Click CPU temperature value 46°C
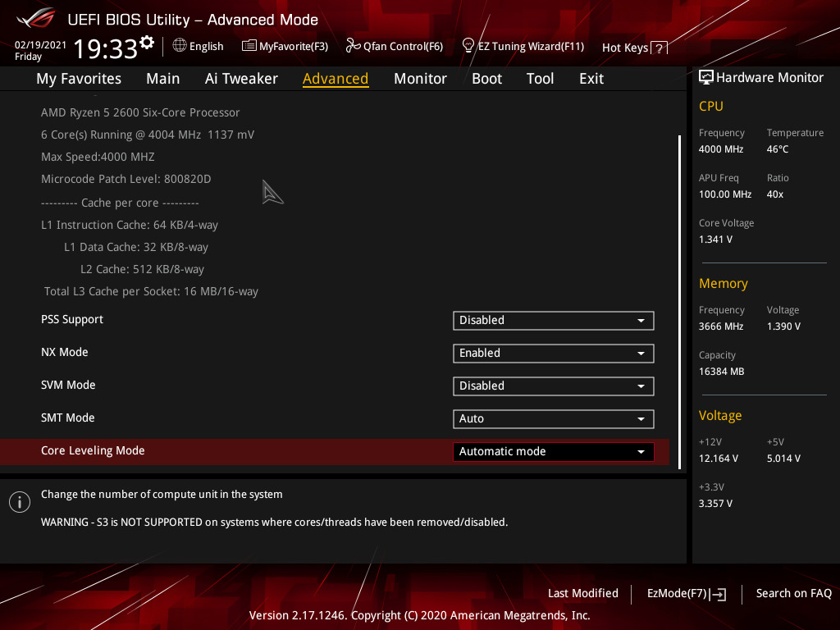Image resolution: width=840 pixels, height=630 pixels. coord(778,149)
